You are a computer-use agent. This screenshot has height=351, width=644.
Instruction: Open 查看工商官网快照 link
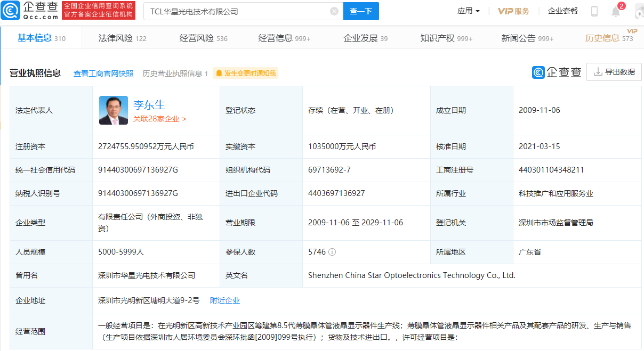[103, 74]
